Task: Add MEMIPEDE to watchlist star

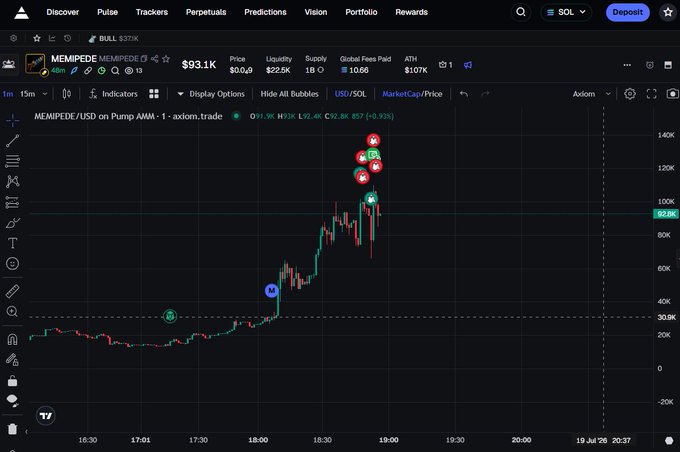Action: coord(166,59)
